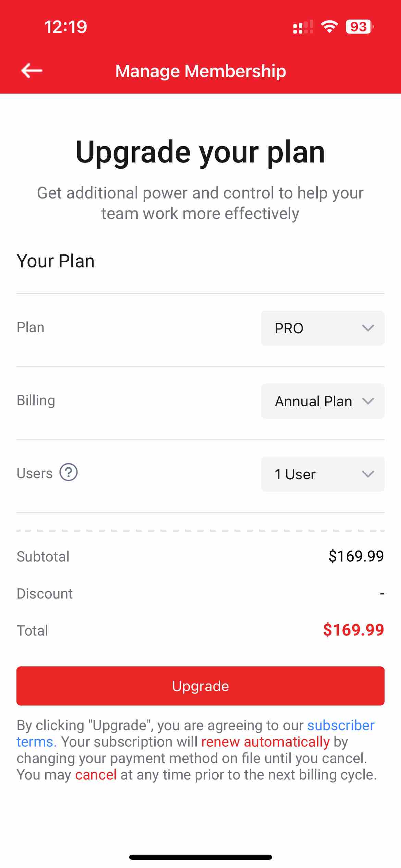Tap the cellular signal bars icon
The height and width of the screenshot is (868, 401).
(303, 27)
